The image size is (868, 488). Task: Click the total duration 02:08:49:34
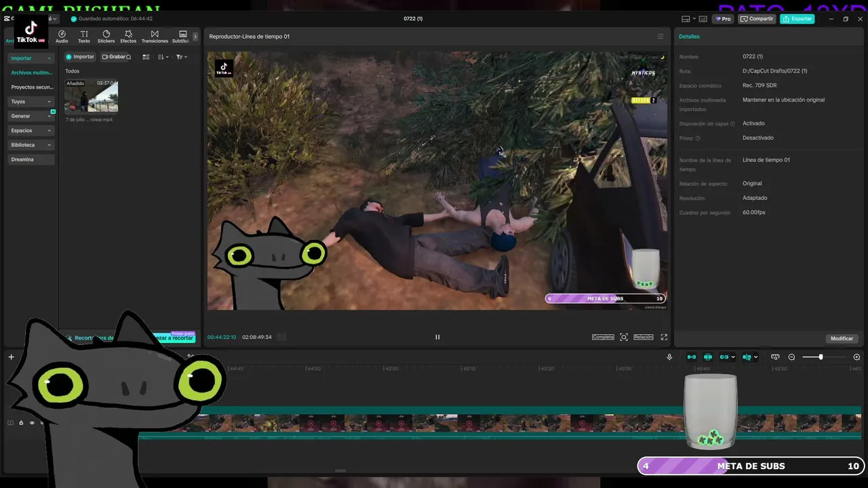[x=257, y=337]
